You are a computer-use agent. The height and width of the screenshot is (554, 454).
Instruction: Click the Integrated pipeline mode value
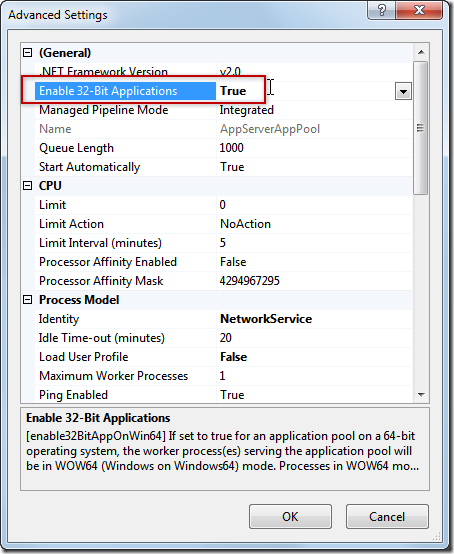pos(247,110)
